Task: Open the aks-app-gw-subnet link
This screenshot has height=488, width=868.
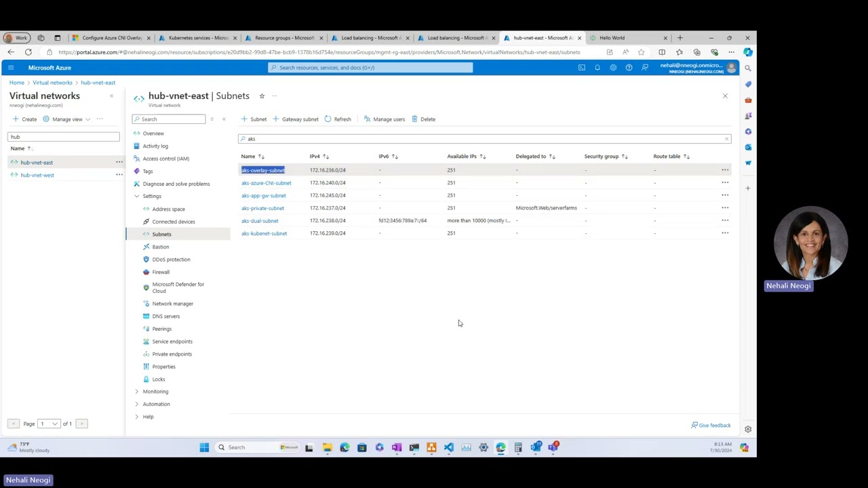Action: [264, 196]
